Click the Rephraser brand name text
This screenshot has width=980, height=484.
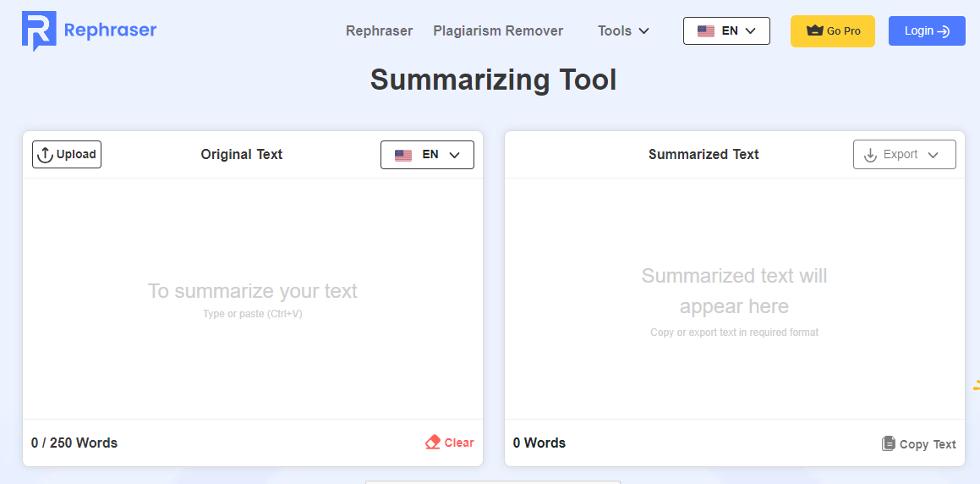[x=110, y=30]
